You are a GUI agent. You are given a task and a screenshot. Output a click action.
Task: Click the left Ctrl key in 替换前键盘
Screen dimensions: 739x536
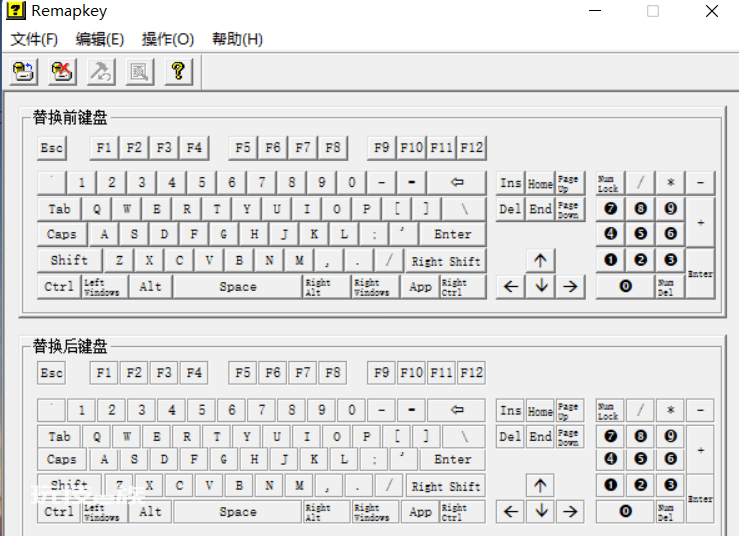tap(59, 287)
